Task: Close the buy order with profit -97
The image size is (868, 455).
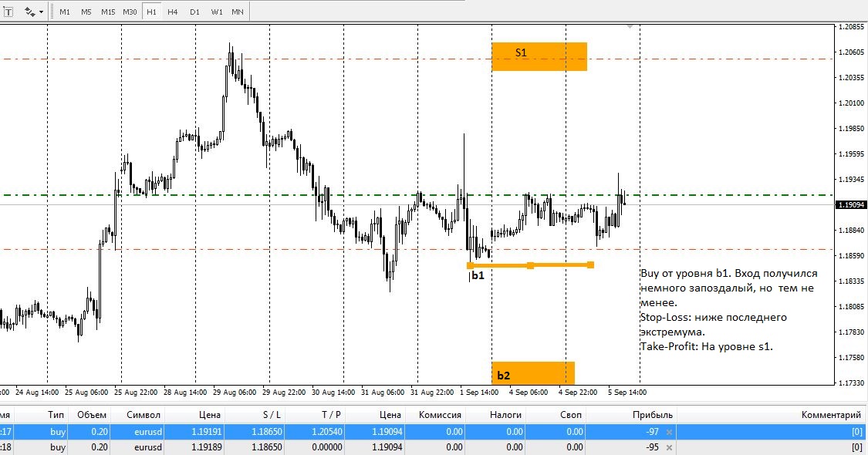Action: tap(669, 432)
